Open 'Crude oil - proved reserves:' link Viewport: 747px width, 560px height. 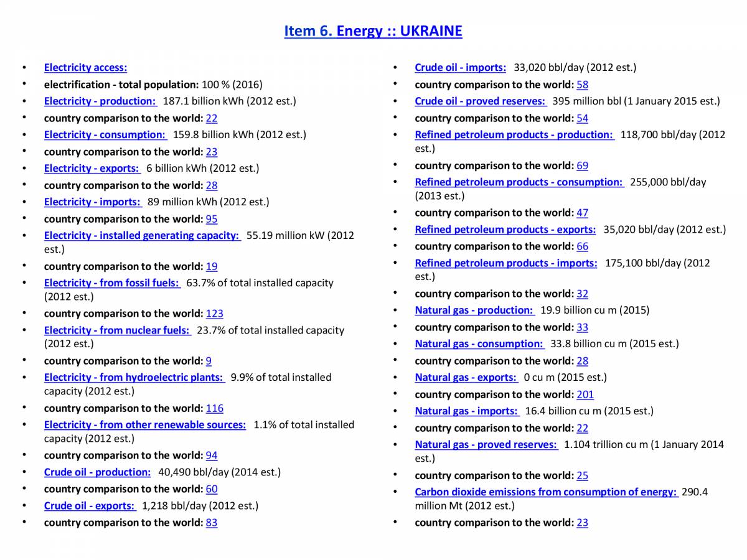pos(480,101)
